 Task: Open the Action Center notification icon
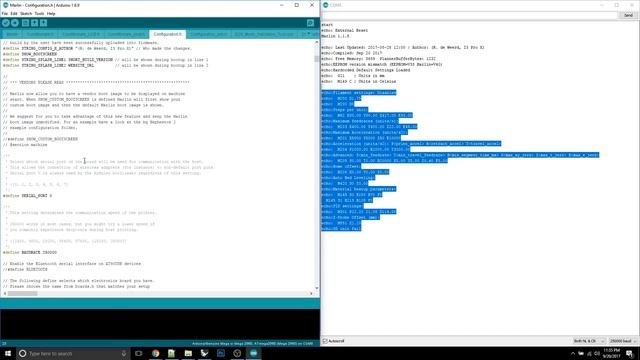pyautogui.click(x=629, y=353)
